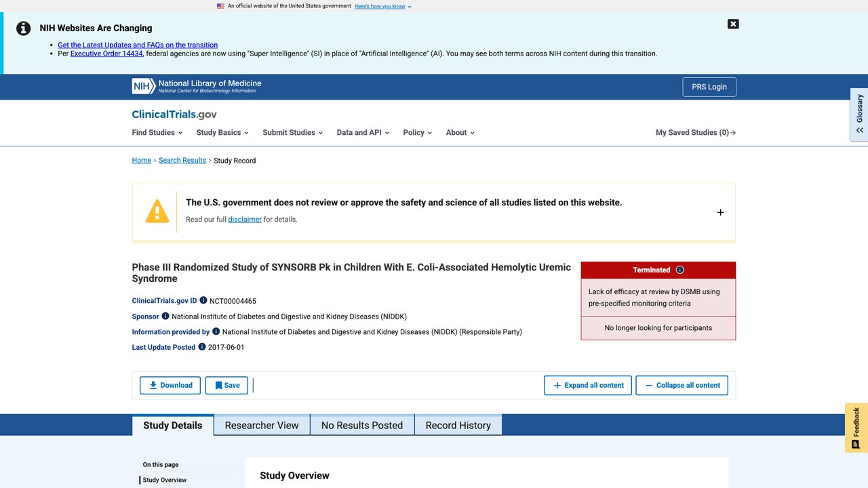
Task: Click Expand all content button
Action: point(588,385)
